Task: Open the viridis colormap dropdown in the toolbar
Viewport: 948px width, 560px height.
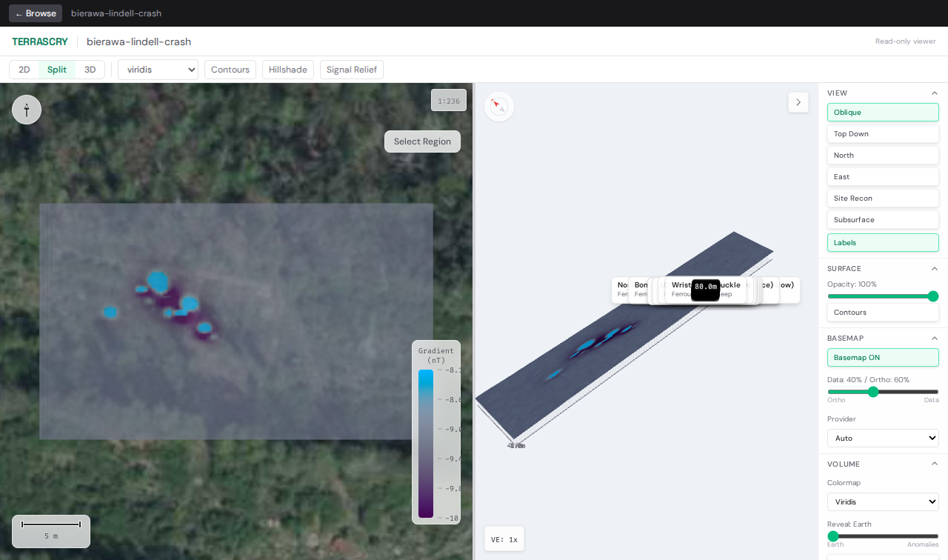Action: pyautogui.click(x=158, y=69)
